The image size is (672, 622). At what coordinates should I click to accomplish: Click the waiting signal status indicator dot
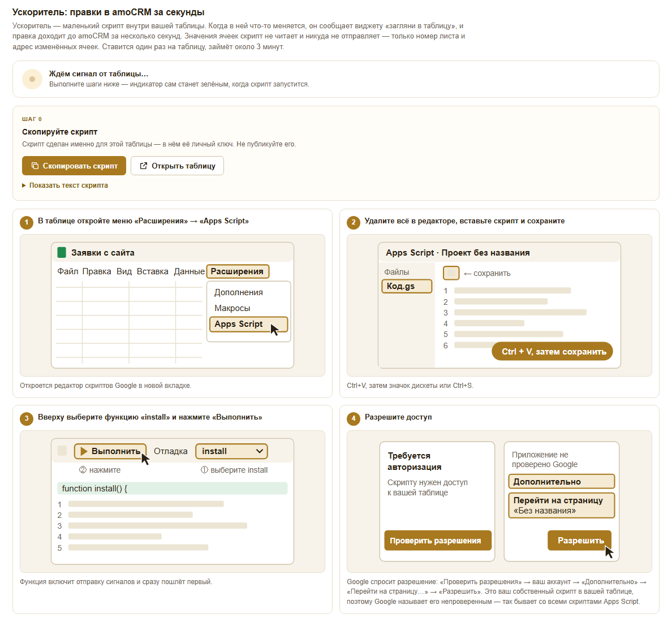(32, 79)
